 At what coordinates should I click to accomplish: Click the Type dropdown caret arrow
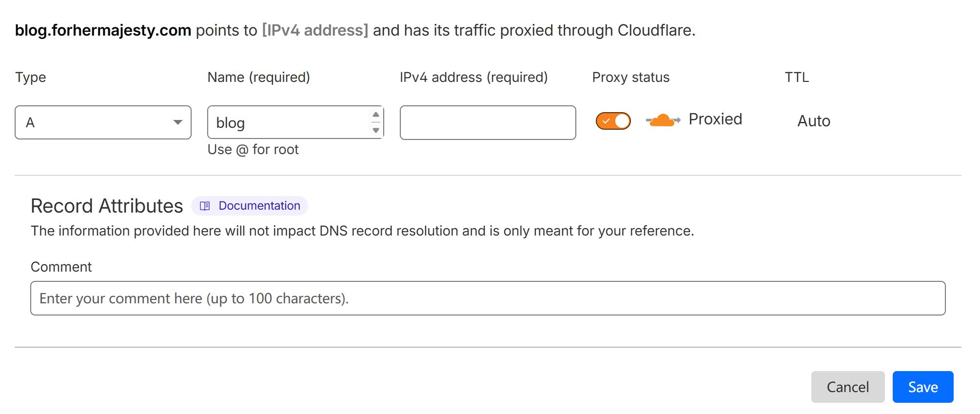(178, 122)
